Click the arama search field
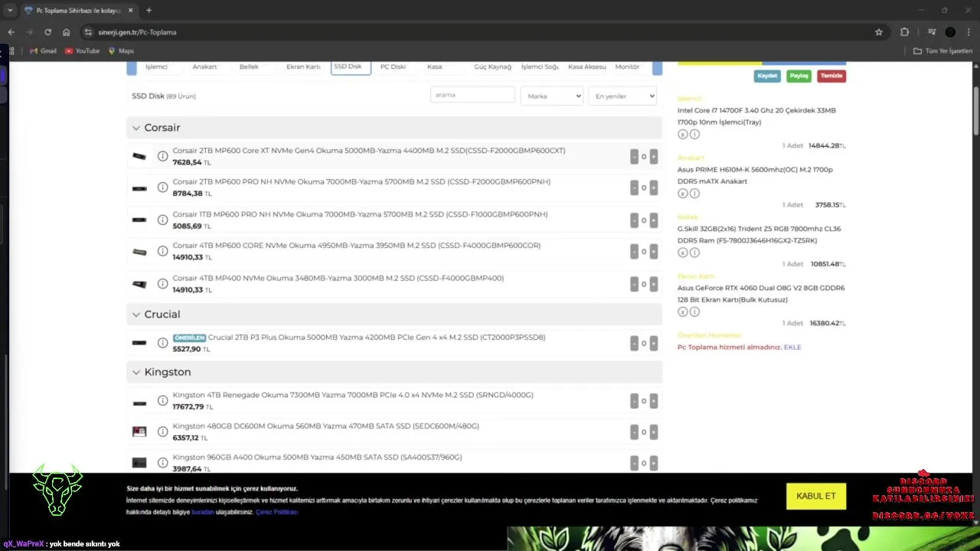 (x=472, y=95)
